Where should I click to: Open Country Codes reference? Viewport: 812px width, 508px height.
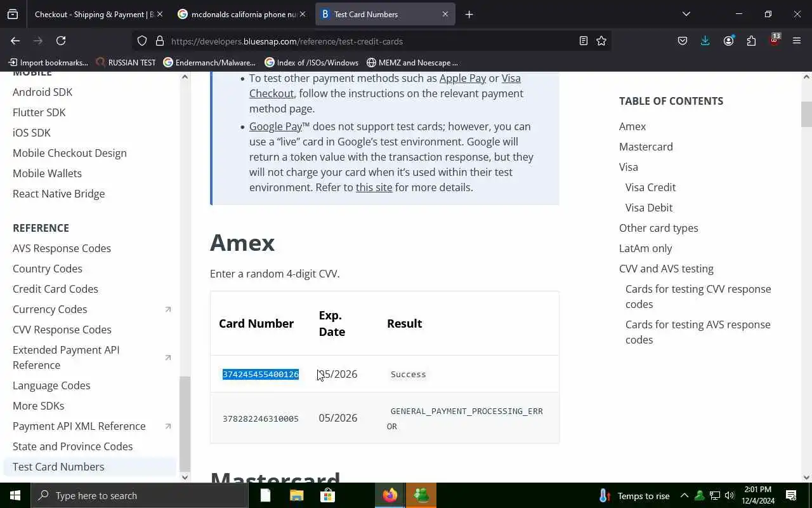point(48,269)
